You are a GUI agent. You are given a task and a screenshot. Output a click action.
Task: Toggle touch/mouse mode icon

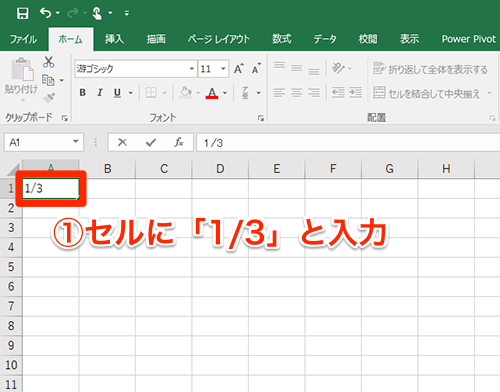tap(97, 13)
